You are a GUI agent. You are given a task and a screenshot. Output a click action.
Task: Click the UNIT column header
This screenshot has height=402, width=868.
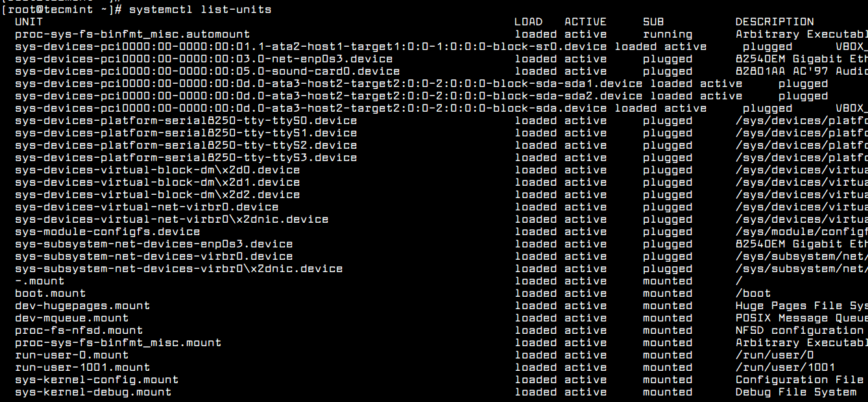pyautogui.click(x=29, y=22)
